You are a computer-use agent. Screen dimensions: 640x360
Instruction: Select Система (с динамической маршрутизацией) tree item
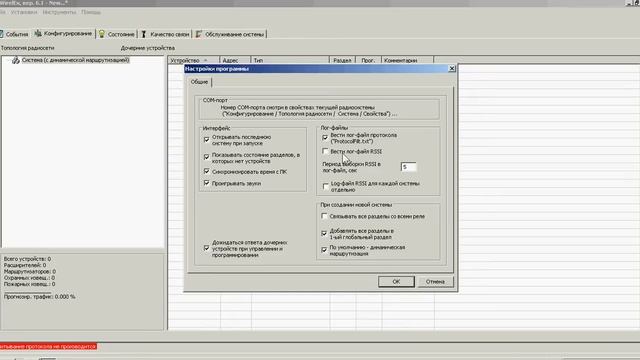(76, 60)
